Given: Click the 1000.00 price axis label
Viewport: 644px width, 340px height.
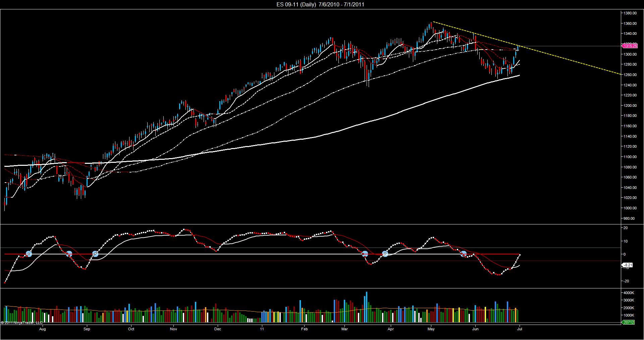Looking at the screenshot, I should [x=630, y=208].
